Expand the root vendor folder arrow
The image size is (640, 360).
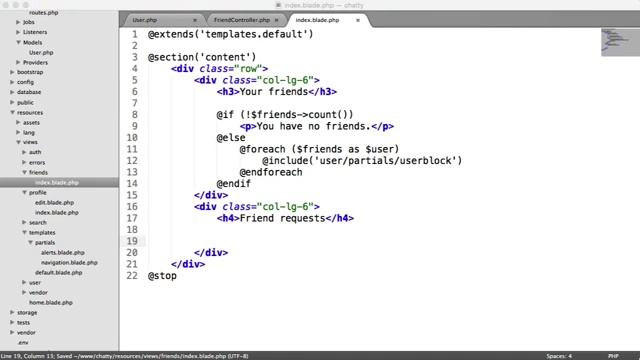pyautogui.click(x=12, y=332)
